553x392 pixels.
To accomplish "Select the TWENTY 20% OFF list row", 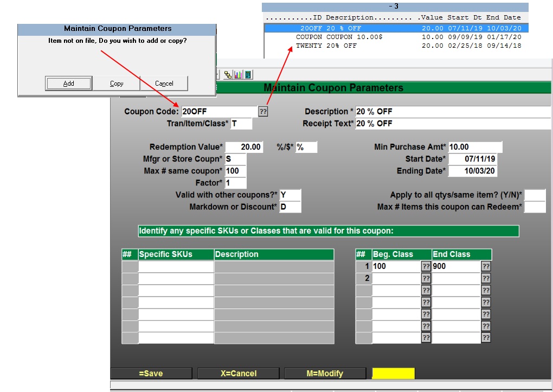I will tap(396, 46).
